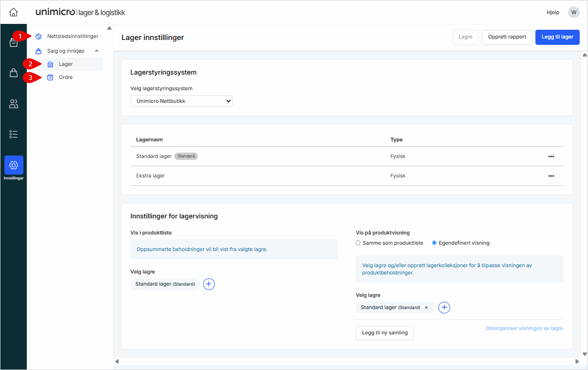
Task: Click the 'Opprett rapport' button
Action: coord(507,37)
